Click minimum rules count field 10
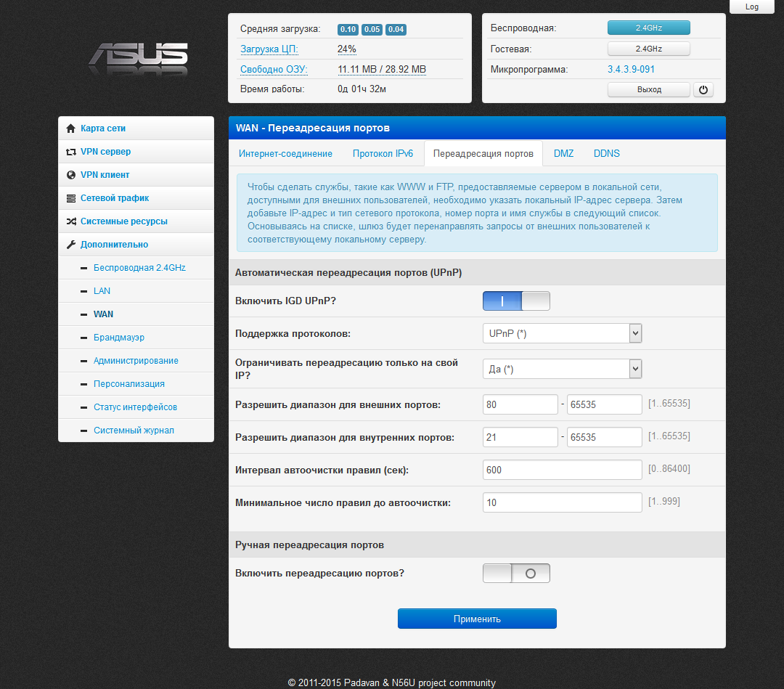The width and height of the screenshot is (784, 689). [562, 502]
